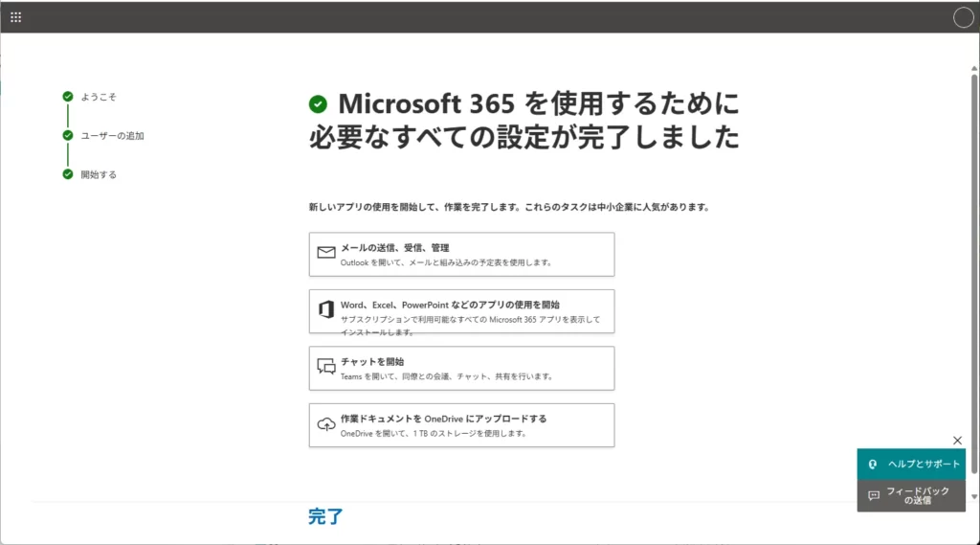Screen dimensions: 980x545
Task: Open メールの送信、受信、管理 card
Action: [461, 254]
